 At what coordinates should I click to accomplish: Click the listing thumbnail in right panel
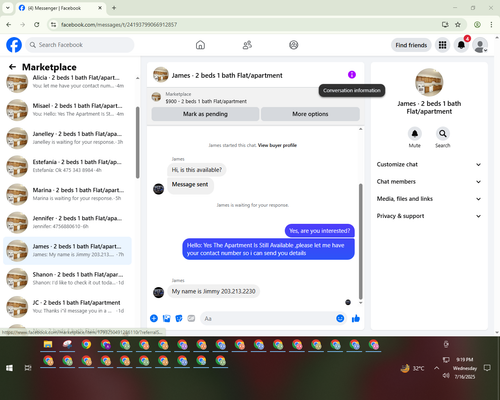coord(429,82)
